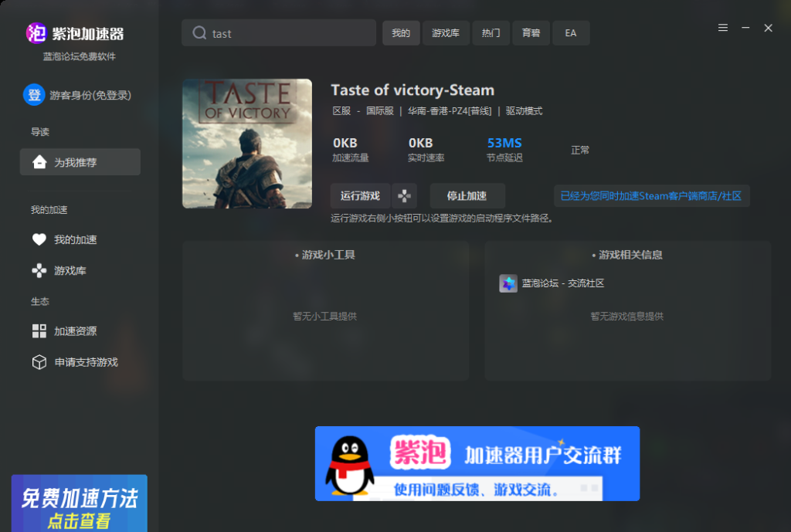791x532 pixels.
Task: Click the 蓝泡论坛免费软件 subtitle
Action: (x=80, y=56)
